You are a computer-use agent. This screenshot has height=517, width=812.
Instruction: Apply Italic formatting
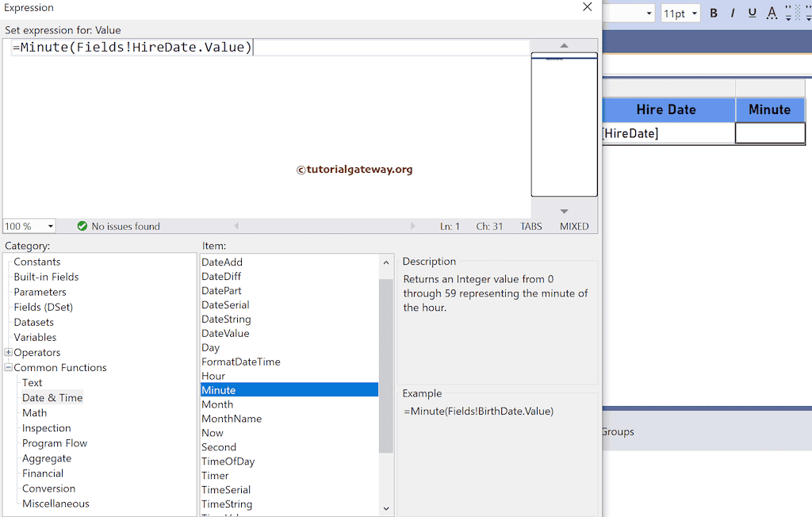pyautogui.click(x=733, y=13)
